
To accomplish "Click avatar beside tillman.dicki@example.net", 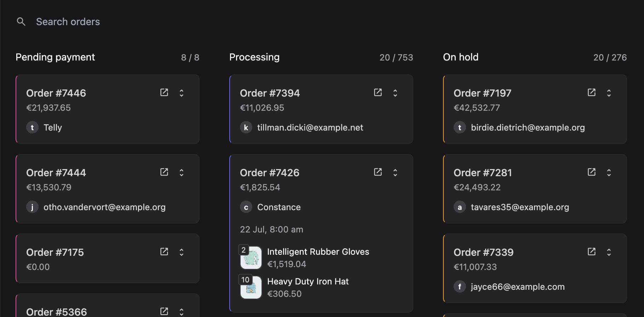I will coord(246,127).
